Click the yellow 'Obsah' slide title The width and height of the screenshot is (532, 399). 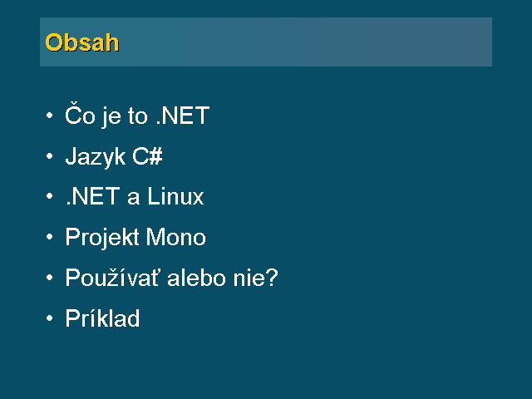click(x=82, y=42)
